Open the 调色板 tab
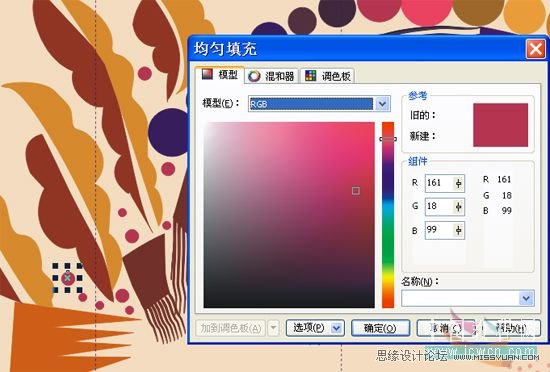 [327, 76]
